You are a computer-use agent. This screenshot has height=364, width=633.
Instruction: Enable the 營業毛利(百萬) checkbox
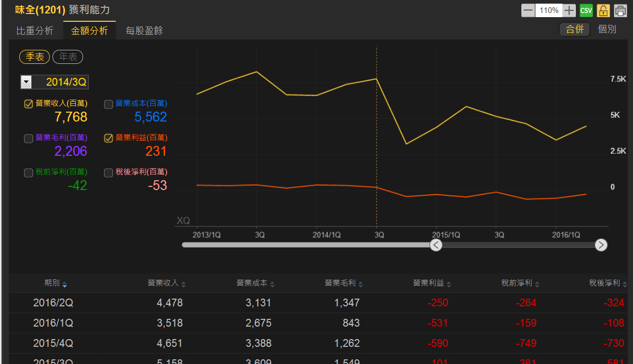coord(29,138)
